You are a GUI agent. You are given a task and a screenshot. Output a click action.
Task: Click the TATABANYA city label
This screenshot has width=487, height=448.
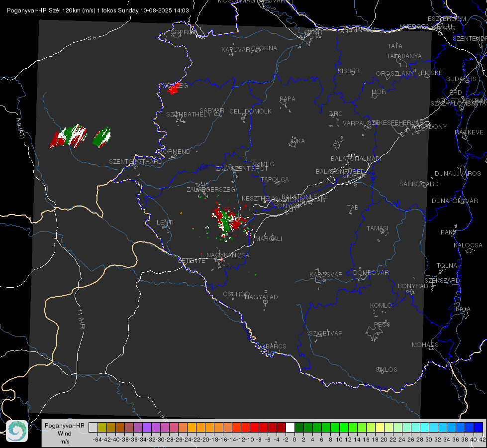pos(404,56)
